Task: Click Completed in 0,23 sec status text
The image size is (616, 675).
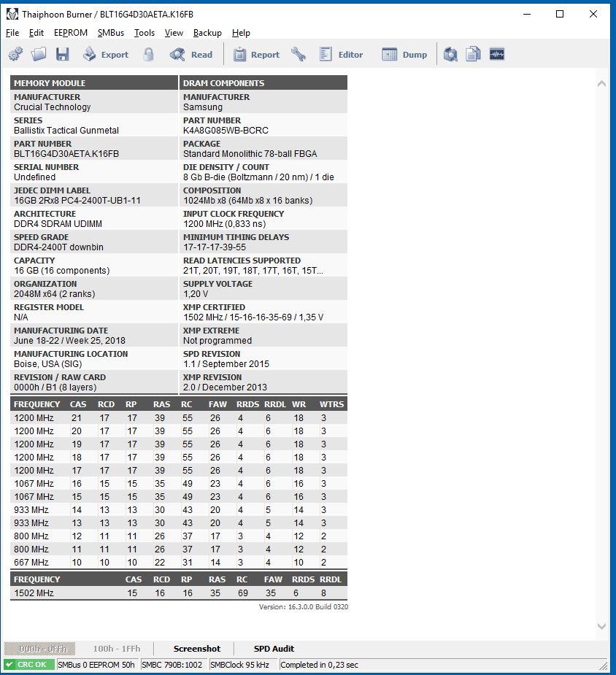Action: (320, 665)
